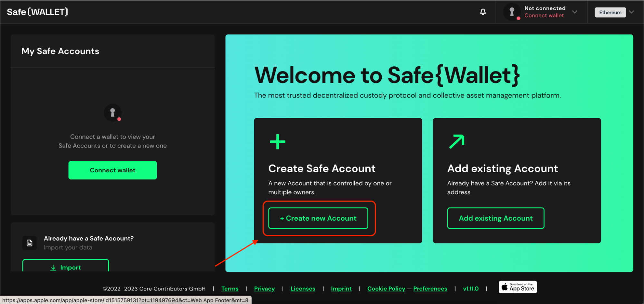The width and height of the screenshot is (644, 304).
Task: Select + Create new Account
Action: [318, 218]
